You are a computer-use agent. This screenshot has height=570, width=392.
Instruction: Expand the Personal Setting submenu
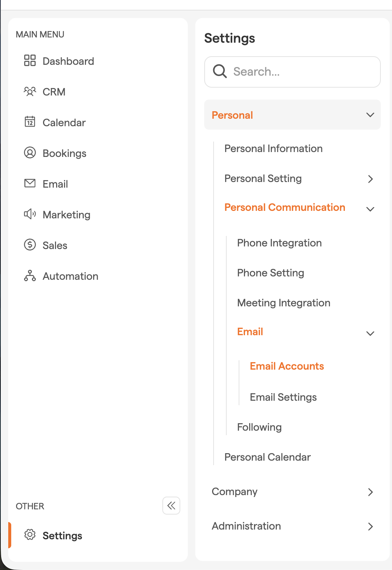click(x=370, y=179)
